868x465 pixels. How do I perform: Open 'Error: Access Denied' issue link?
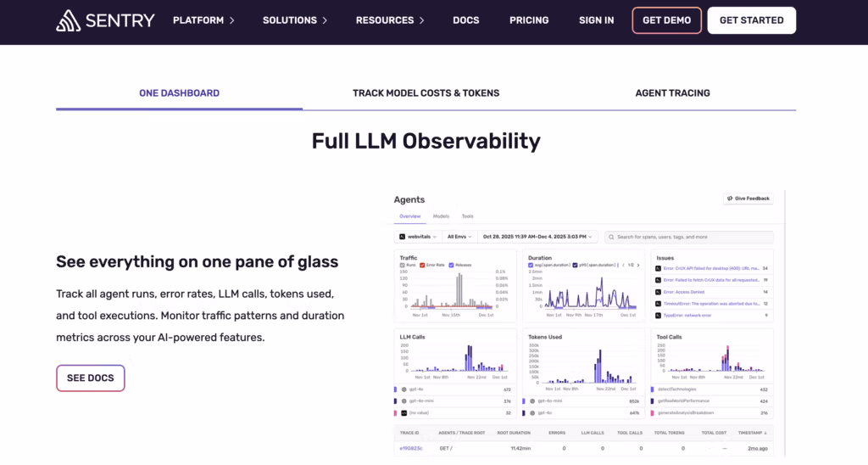tap(684, 292)
